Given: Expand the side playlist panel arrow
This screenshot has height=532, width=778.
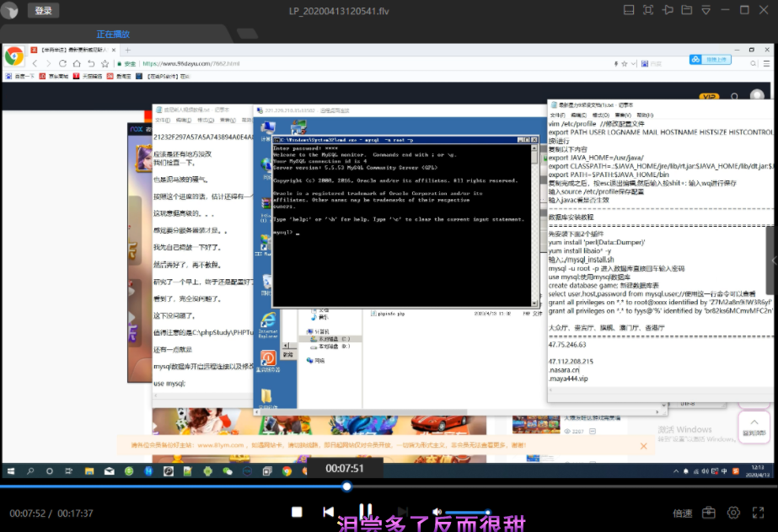Looking at the screenshot, I should coord(774,260).
